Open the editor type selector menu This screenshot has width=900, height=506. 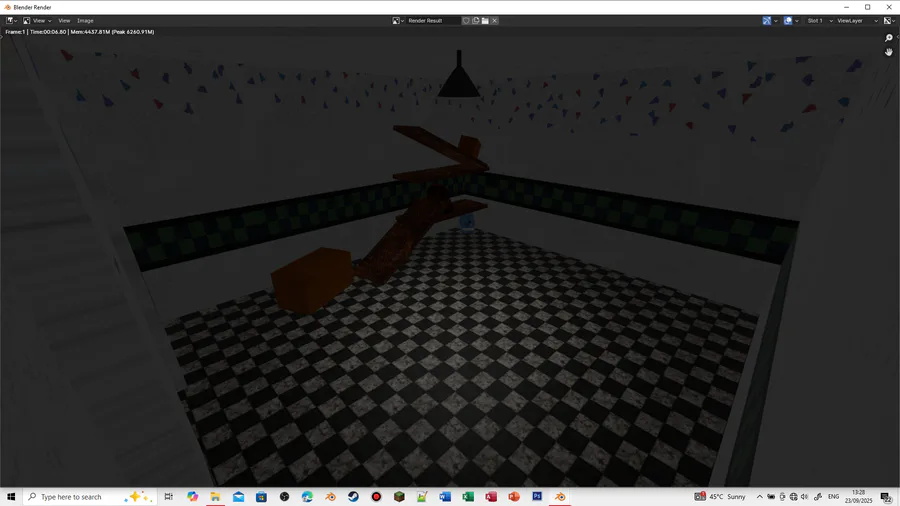click(11, 21)
